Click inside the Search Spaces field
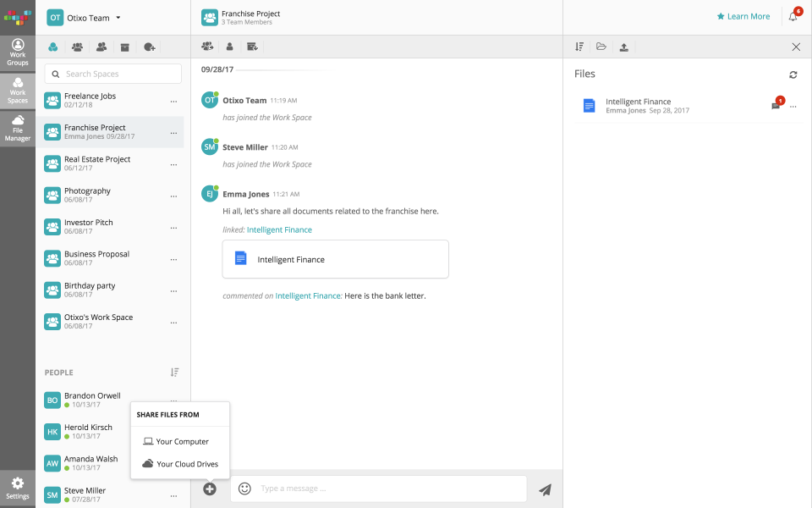The image size is (812, 508). click(x=112, y=74)
